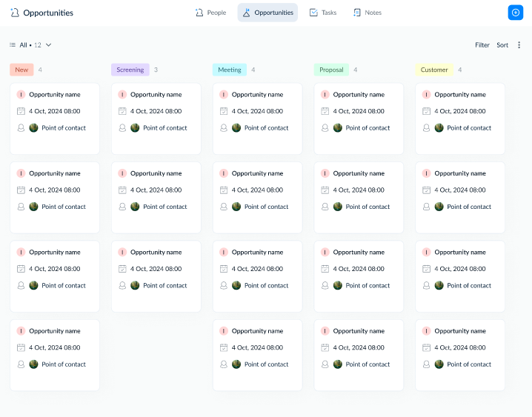Click the Opportunities page icon in the header
This screenshot has width=532, height=417.
click(x=15, y=13)
